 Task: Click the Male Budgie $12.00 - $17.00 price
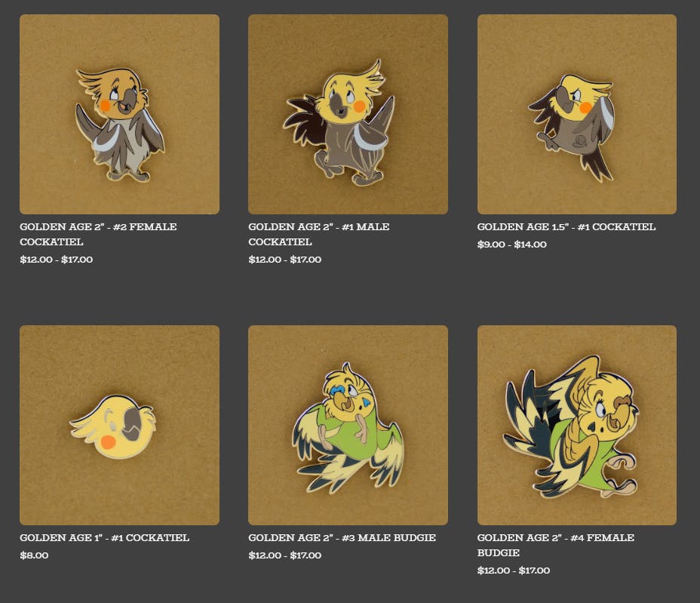pos(285,555)
